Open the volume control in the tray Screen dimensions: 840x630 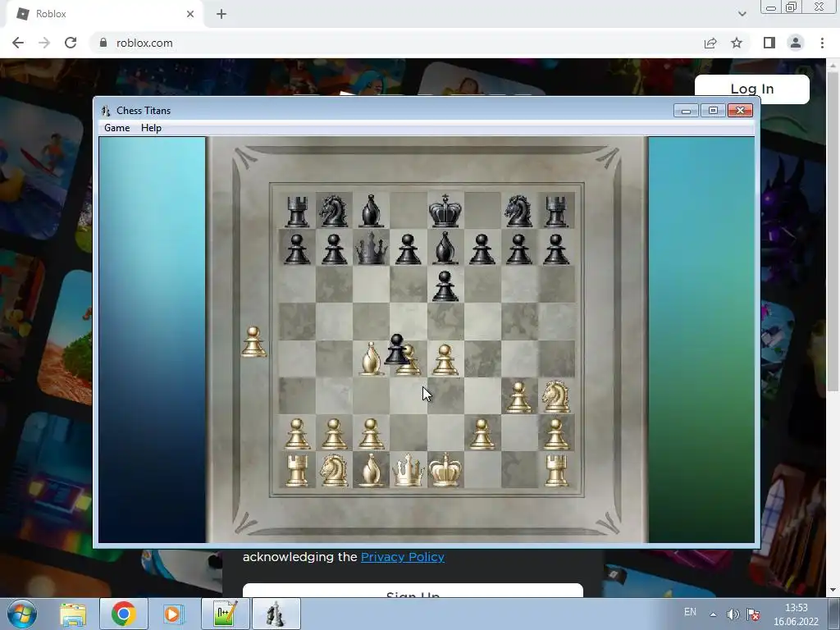[733, 614]
